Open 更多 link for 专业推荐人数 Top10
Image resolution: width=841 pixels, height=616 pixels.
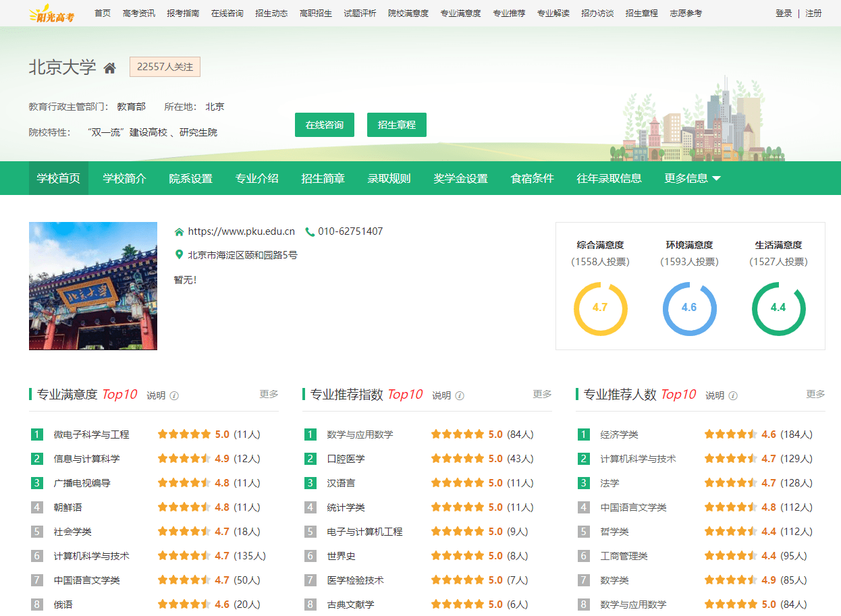point(815,394)
